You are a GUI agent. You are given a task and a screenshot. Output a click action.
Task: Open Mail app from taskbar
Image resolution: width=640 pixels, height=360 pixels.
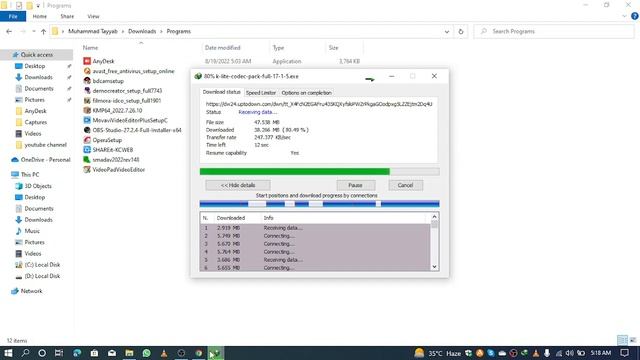pos(112,353)
